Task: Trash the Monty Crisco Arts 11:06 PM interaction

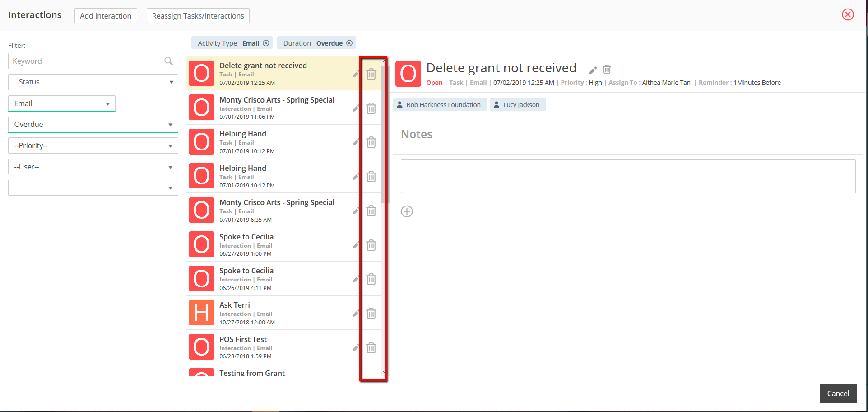Action: [x=371, y=108]
